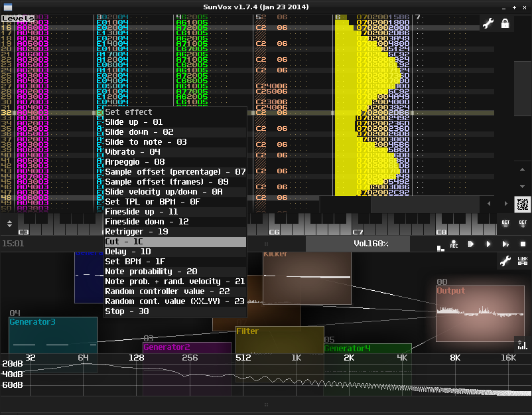Toggle the pattern editor lock icon
532x415 pixels.
coord(505,23)
